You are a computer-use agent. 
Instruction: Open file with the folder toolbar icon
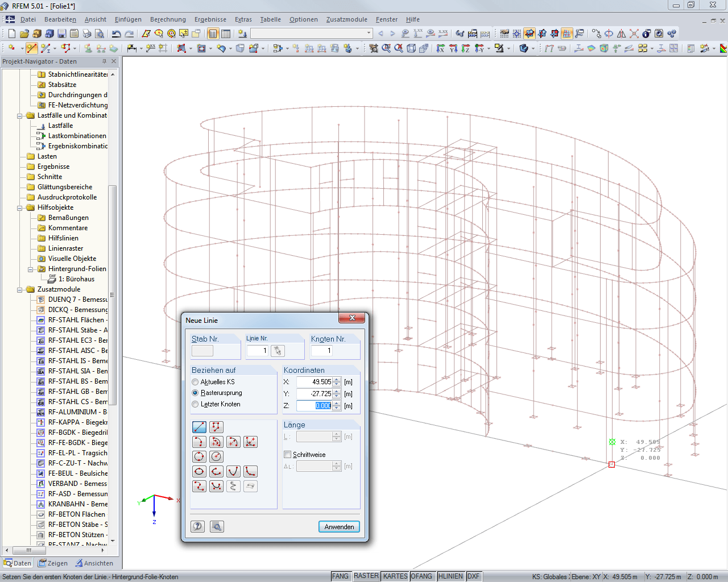coord(24,34)
